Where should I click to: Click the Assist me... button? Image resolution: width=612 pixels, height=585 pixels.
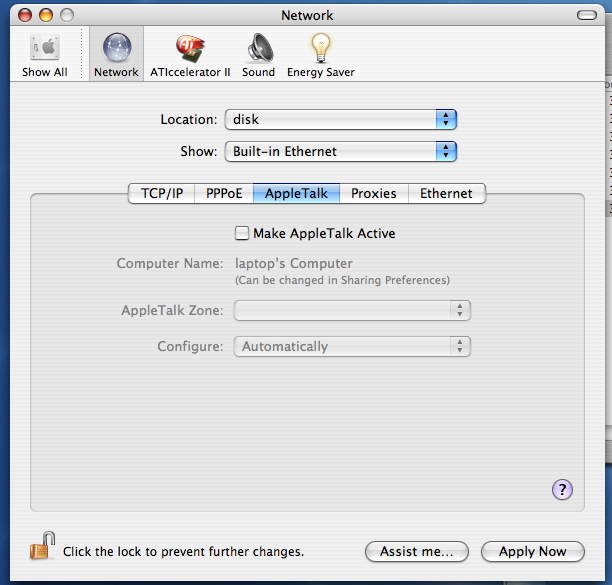click(x=416, y=551)
